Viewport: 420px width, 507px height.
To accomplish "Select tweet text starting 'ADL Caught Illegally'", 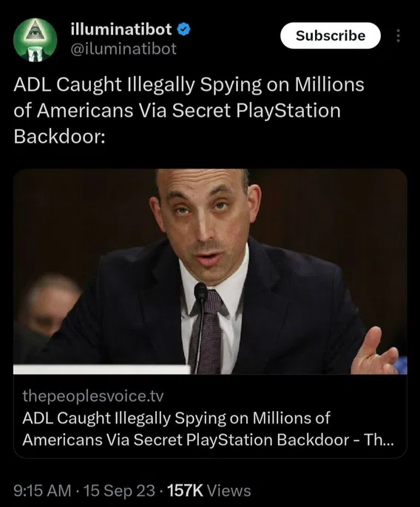I will 189,110.
